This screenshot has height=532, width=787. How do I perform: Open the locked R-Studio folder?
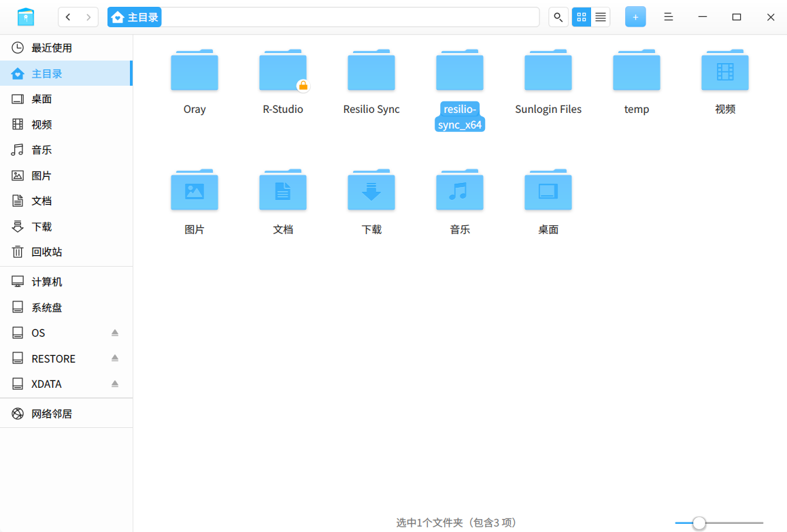point(282,70)
